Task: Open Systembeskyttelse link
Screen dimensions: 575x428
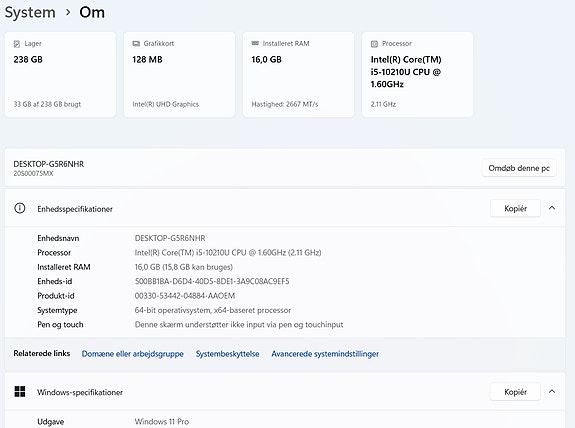Action: click(x=227, y=354)
